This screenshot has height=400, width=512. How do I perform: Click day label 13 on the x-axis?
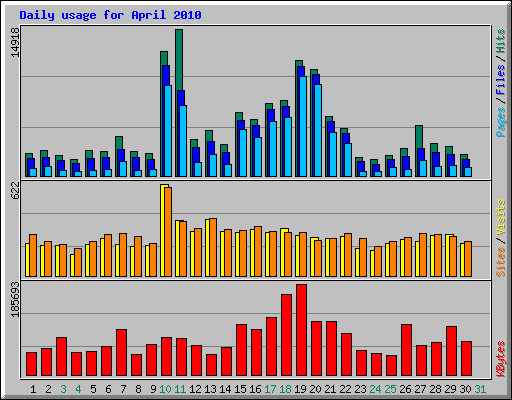coord(210,389)
